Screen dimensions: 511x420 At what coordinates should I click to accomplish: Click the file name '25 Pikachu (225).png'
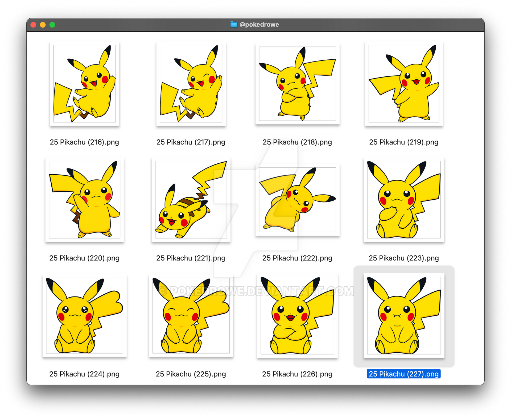[x=191, y=374]
